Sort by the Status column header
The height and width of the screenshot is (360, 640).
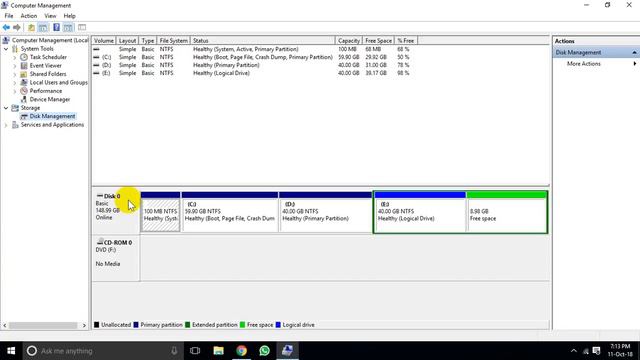(x=262, y=41)
